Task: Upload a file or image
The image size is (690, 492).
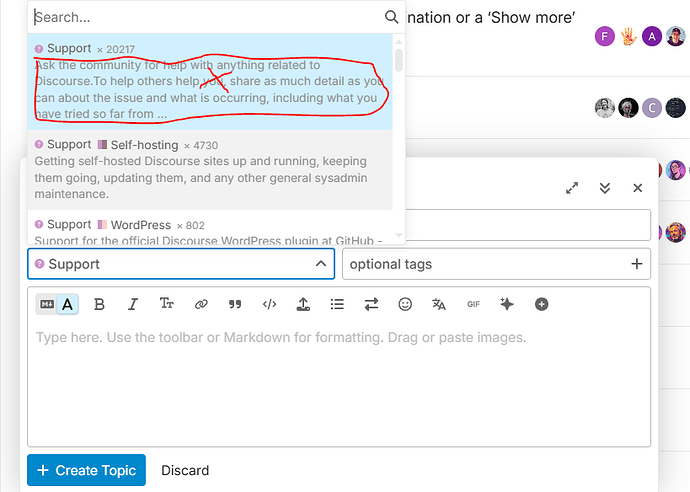Action: coord(303,304)
